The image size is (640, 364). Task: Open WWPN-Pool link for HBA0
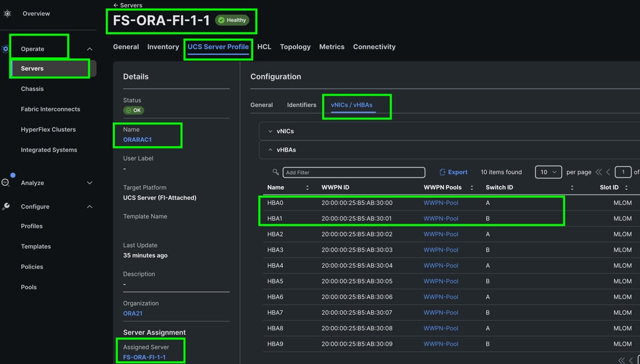point(441,203)
